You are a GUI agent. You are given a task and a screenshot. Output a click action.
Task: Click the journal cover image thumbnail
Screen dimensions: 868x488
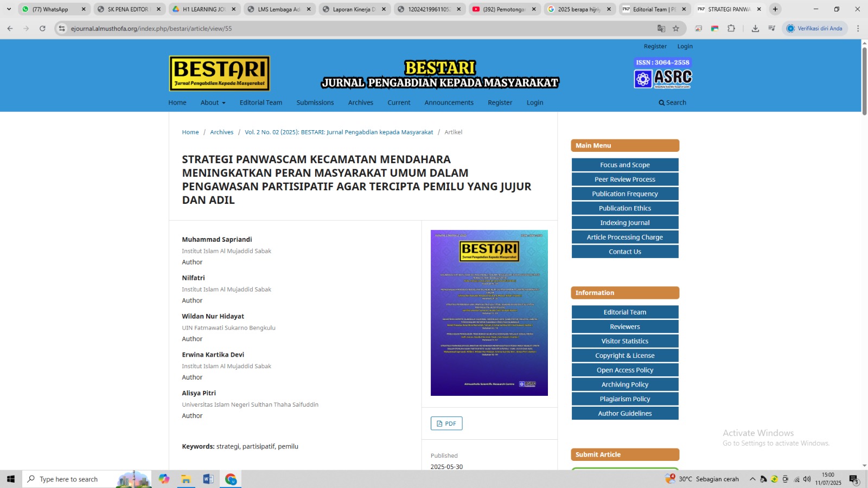coord(489,313)
